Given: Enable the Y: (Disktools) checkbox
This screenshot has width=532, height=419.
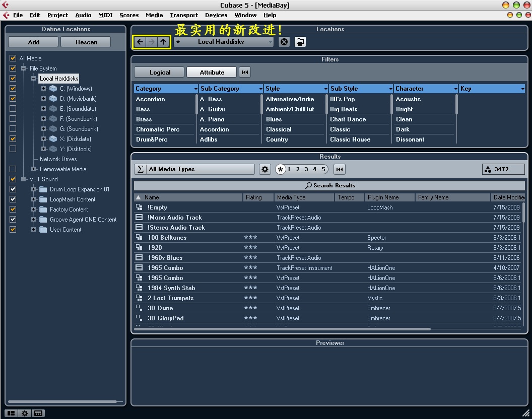Looking at the screenshot, I should (x=13, y=149).
